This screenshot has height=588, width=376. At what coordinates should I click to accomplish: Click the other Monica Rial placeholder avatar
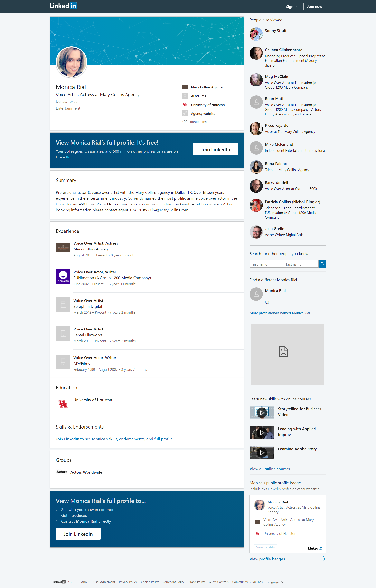256,294
